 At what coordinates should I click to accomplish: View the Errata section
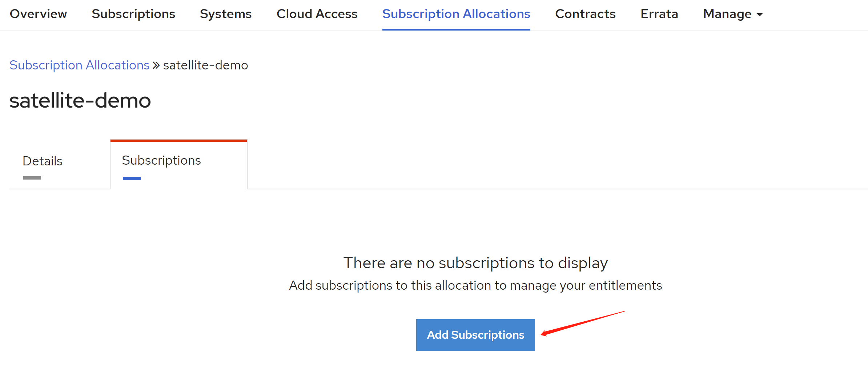pos(659,14)
